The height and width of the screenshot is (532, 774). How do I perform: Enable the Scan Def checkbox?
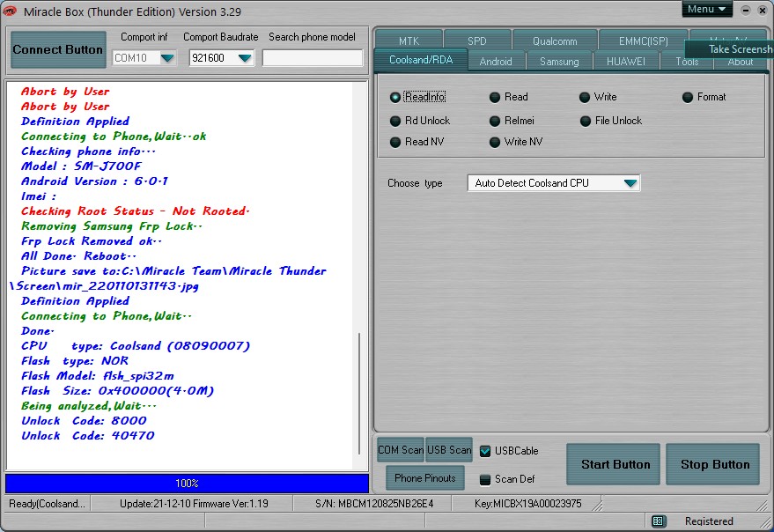[x=485, y=479]
